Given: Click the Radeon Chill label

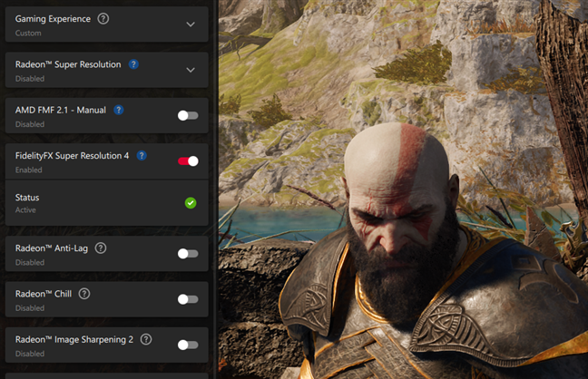Looking at the screenshot, I should [x=44, y=294].
